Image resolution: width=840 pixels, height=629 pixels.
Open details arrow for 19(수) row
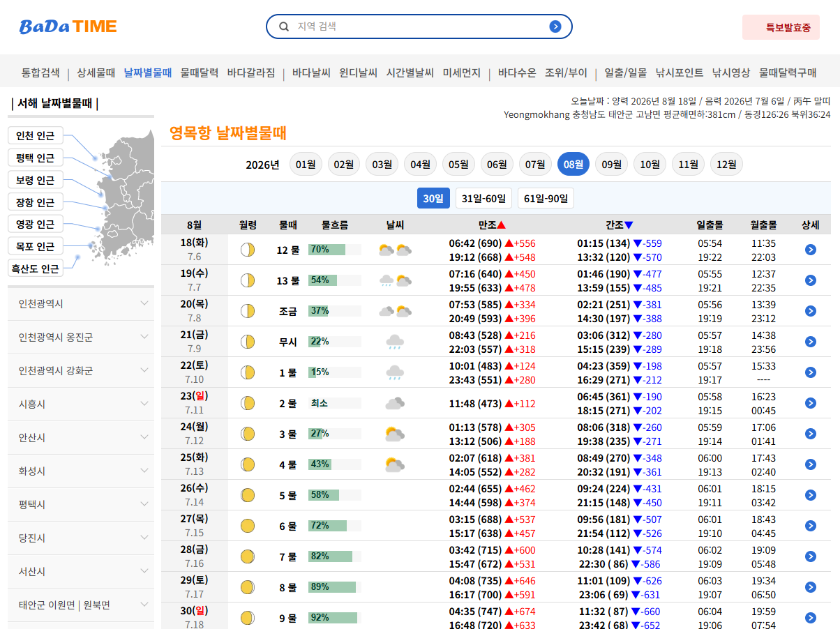pos(810,280)
